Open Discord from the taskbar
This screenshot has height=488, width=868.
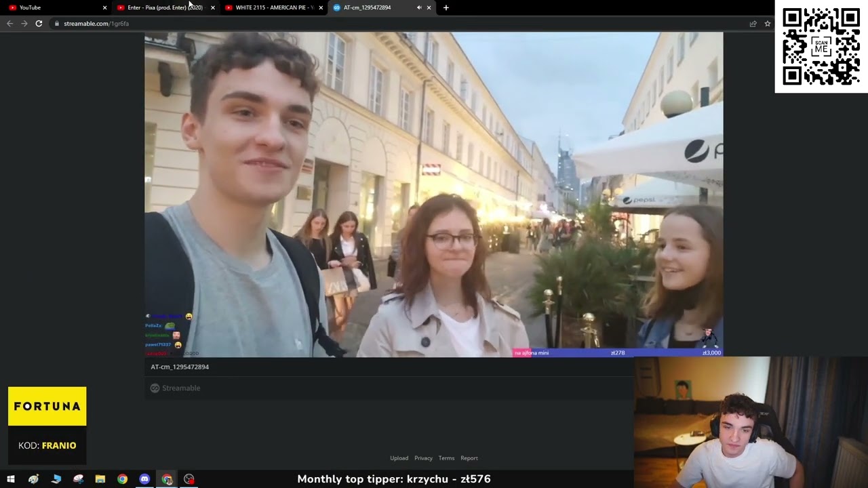[x=144, y=479]
